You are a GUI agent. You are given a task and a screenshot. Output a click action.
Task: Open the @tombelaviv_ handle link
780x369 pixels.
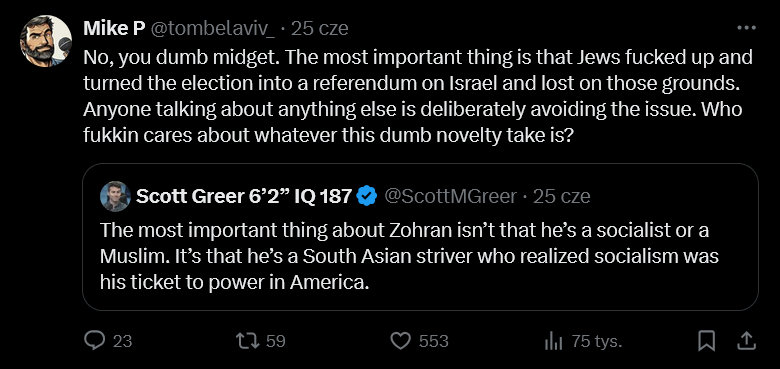point(212,29)
